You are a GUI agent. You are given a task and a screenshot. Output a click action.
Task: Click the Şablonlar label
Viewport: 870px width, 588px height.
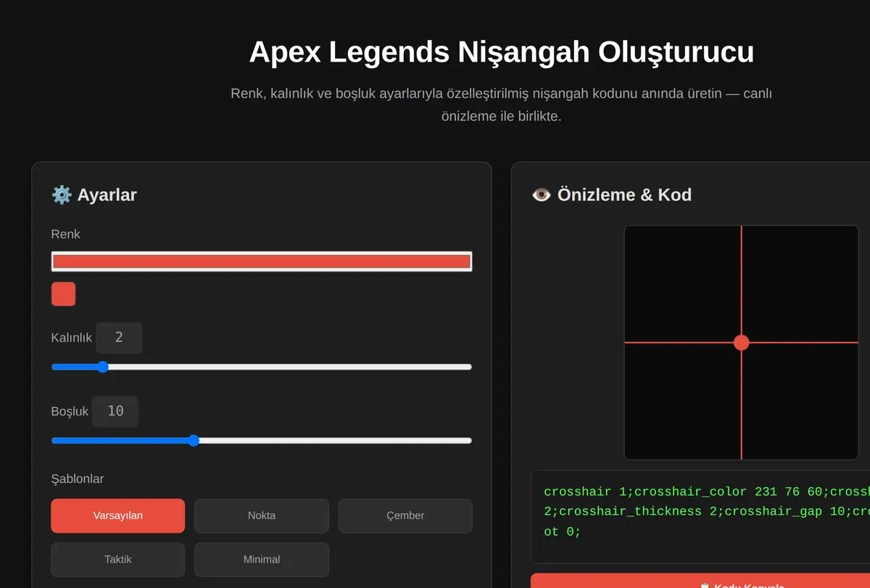pos(78,479)
